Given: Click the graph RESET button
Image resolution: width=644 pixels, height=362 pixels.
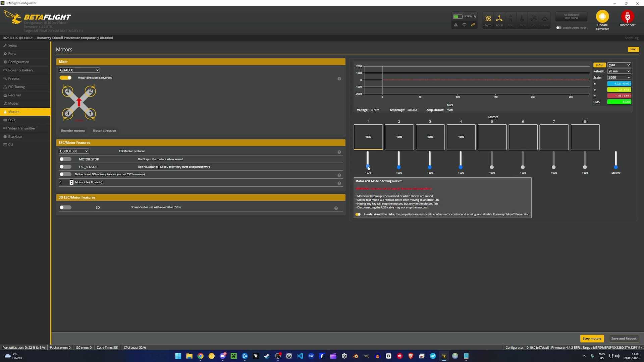Looking at the screenshot, I should [x=599, y=65].
